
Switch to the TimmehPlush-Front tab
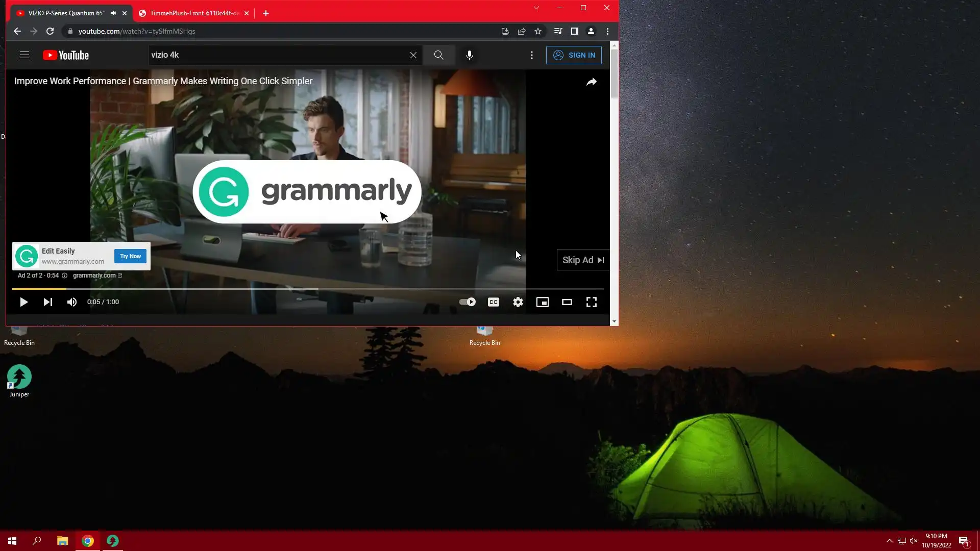[x=194, y=13]
